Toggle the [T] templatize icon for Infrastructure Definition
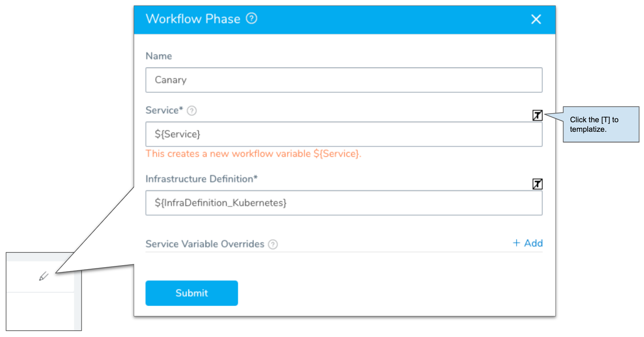This screenshot has height=337, width=644. [x=537, y=184]
